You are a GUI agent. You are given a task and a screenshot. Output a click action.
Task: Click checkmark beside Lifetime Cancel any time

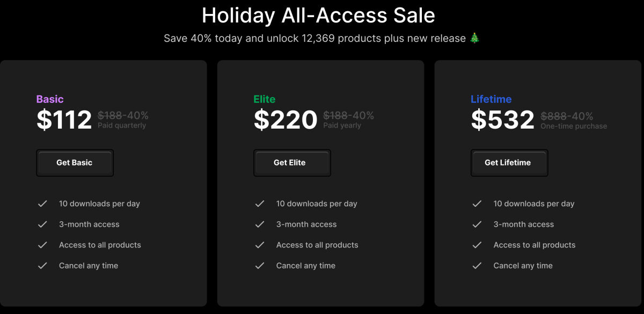pos(477,266)
